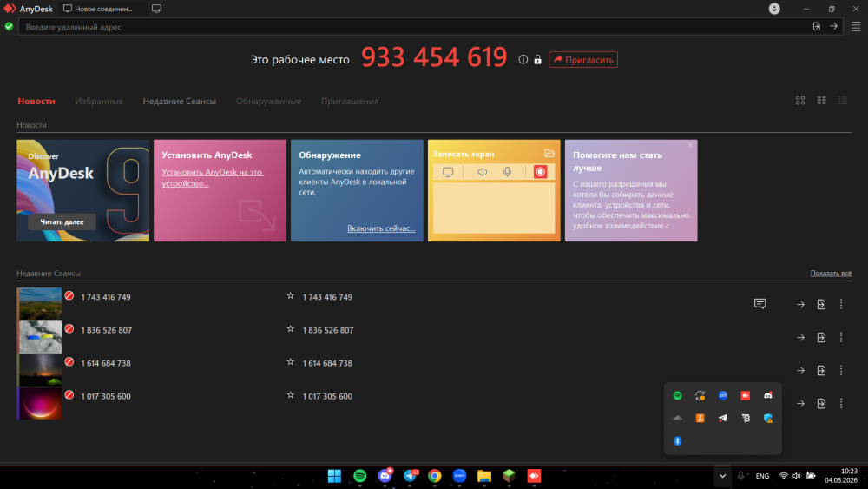Viewport: 868px width, 489px height.
Task: Click 'Установить AnyDesk на это устройство' link
Action: [x=213, y=178]
